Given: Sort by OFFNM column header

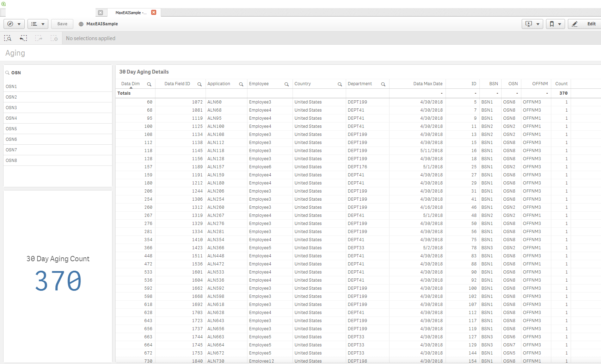Looking at the screenshot, I should [540, 84].
